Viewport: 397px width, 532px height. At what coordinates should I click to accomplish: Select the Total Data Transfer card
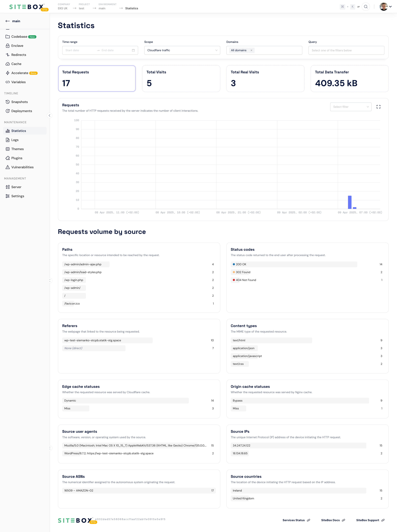(x=350, y=79)
